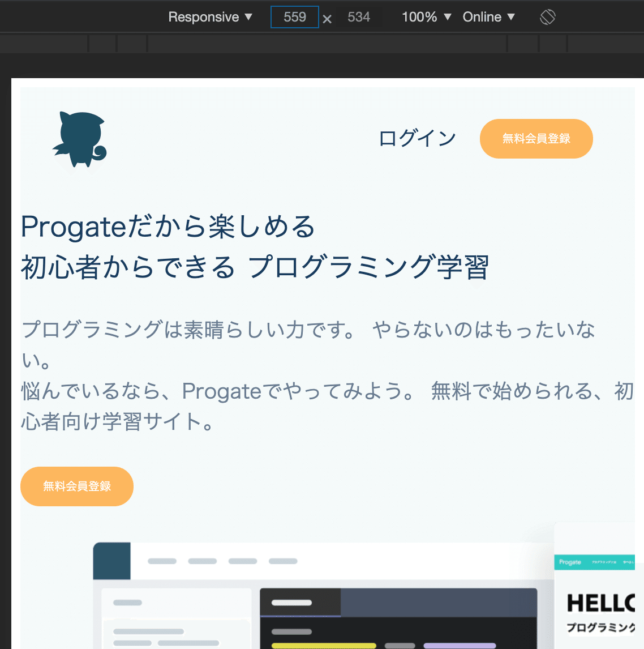Open the Responsive device preset dropdown
The image size is (644, 649).
210,17
